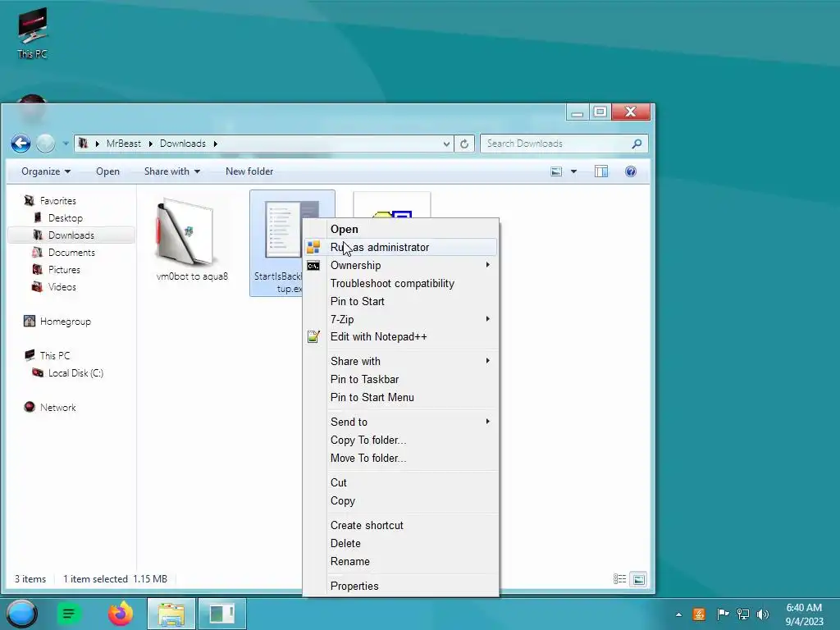Open the clock showing 6:40 AM

[804, 614]
